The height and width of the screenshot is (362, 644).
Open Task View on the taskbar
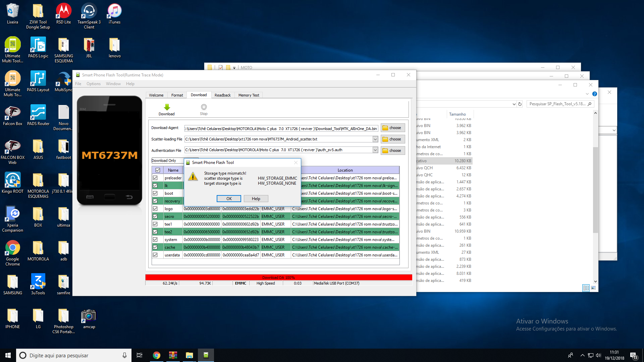click(140, 355)
